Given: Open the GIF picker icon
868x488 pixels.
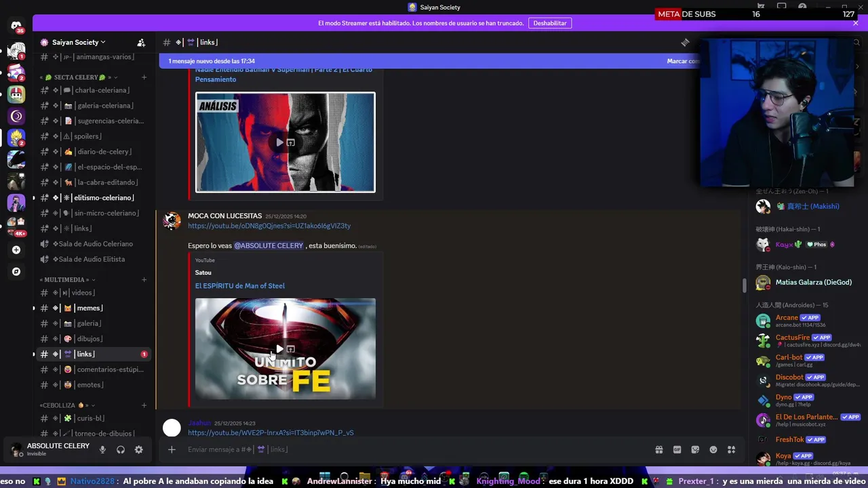Looking at the screenshot, I should (677, 449).
